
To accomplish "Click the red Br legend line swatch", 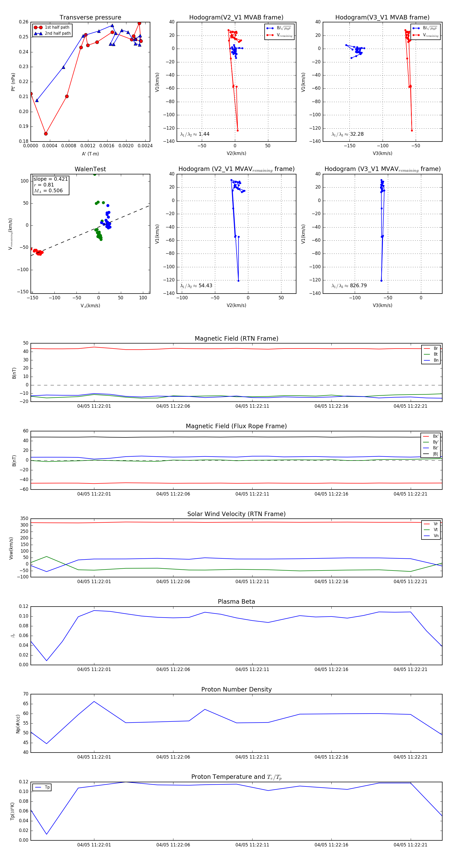I will point(426,349).
